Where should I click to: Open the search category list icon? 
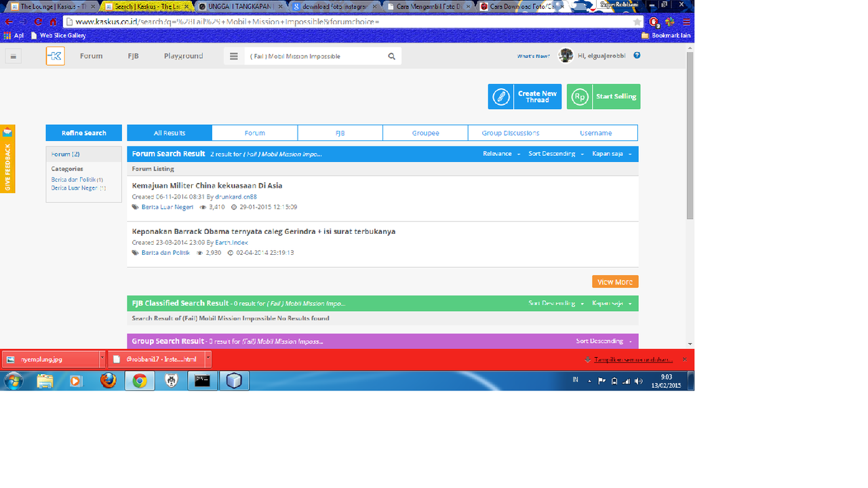coord(234,56)
